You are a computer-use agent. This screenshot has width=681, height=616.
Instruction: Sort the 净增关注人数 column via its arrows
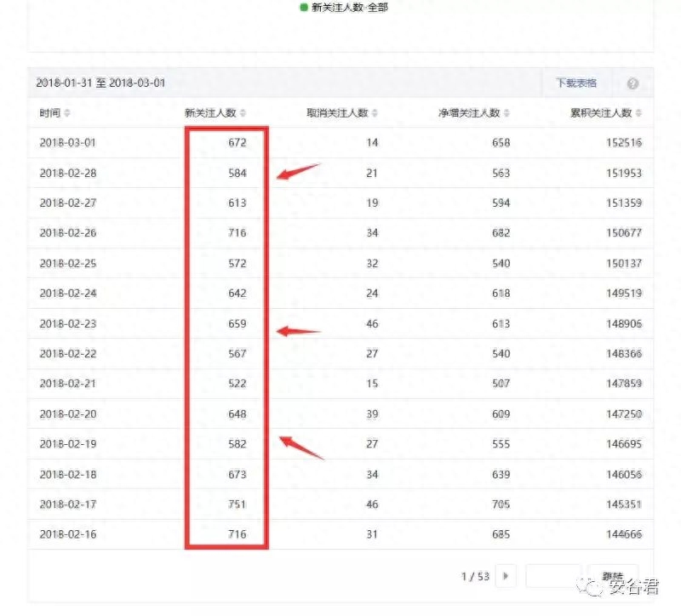click(x=506, y=113)
